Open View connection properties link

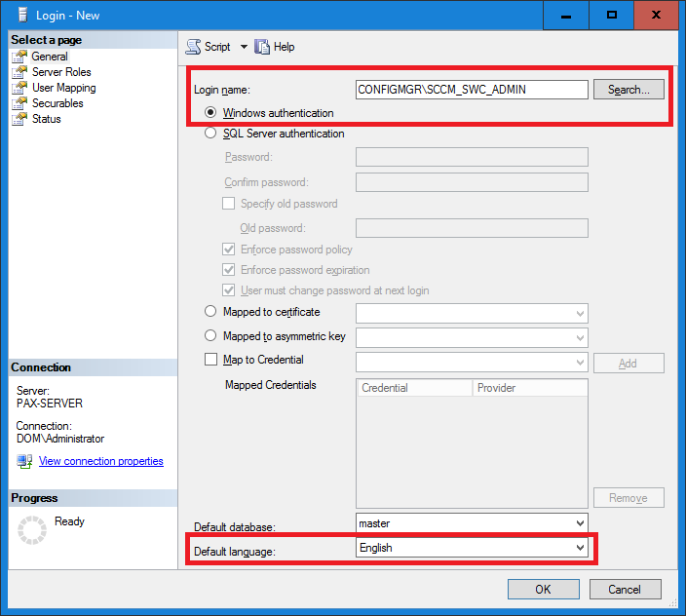click(100, 461)
